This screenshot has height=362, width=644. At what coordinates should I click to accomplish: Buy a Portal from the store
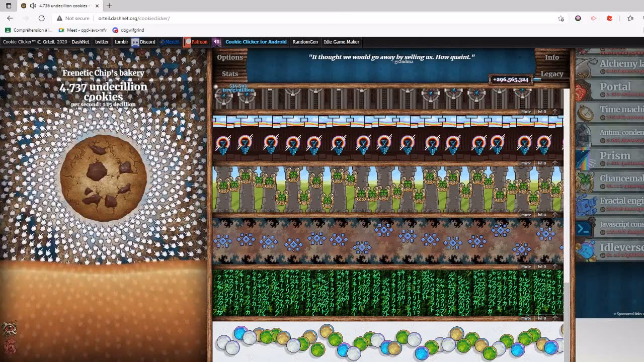point(610,89)
